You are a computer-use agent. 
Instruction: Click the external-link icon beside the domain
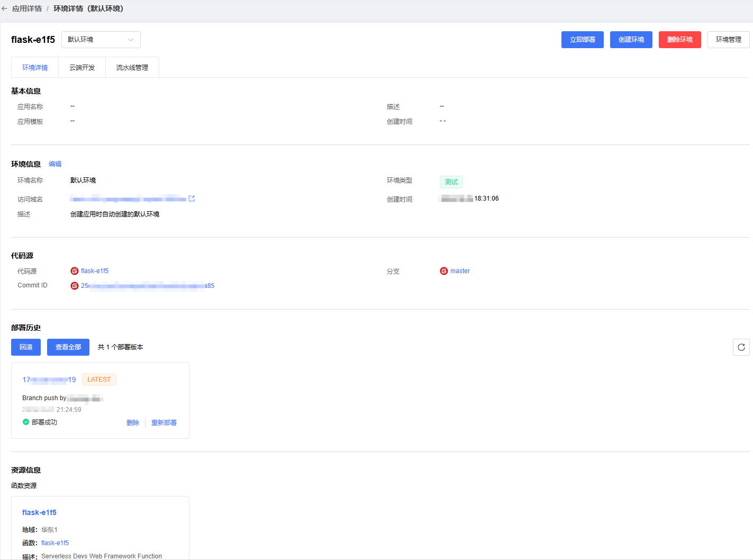click(192, 198)
